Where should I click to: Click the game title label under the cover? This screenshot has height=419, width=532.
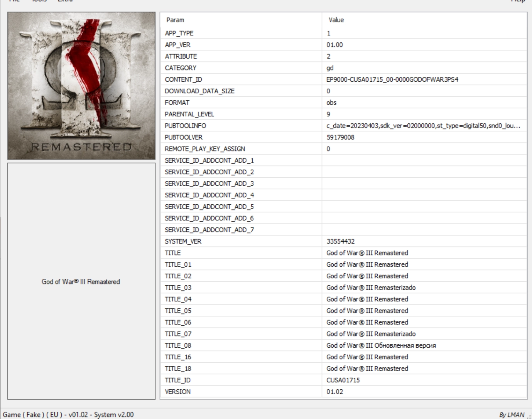click(x=81, y=282)
